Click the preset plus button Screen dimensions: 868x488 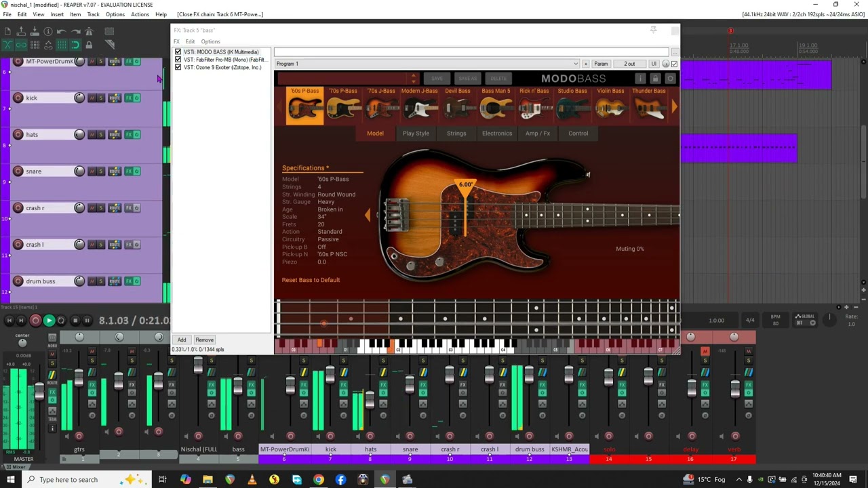(586, 64)
